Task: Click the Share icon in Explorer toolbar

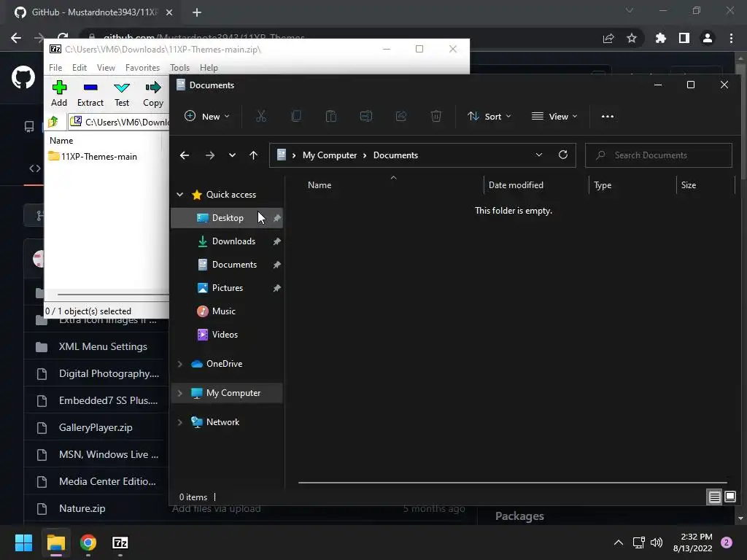Action: pos(401,116)
